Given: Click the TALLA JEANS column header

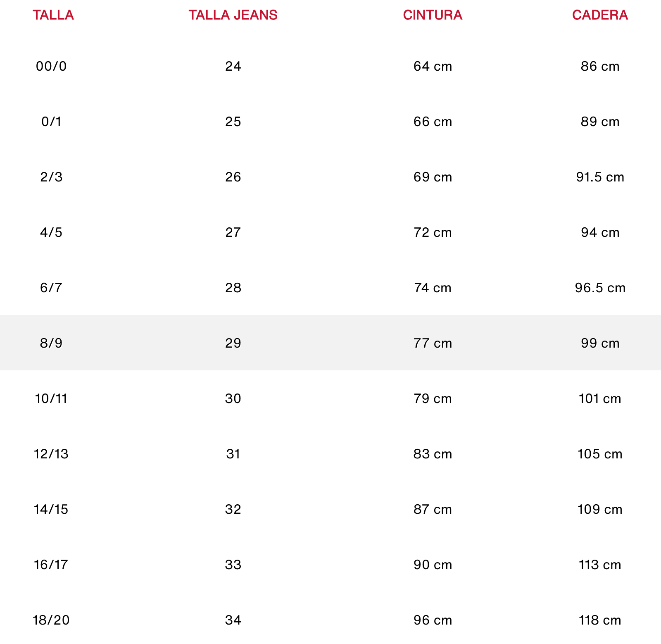Looking at the screenshot, I should (233, 15).
